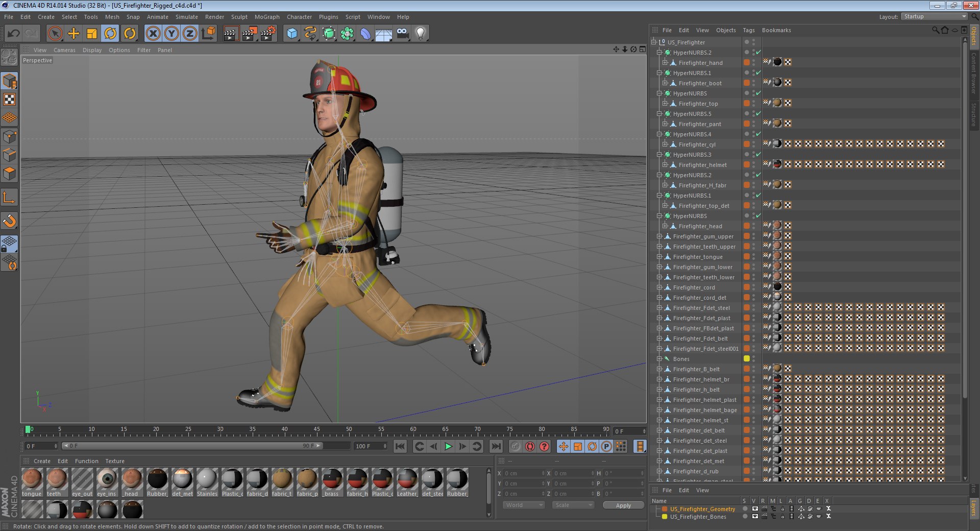Collapse HyperNURBS.5 object

point(659,114)
